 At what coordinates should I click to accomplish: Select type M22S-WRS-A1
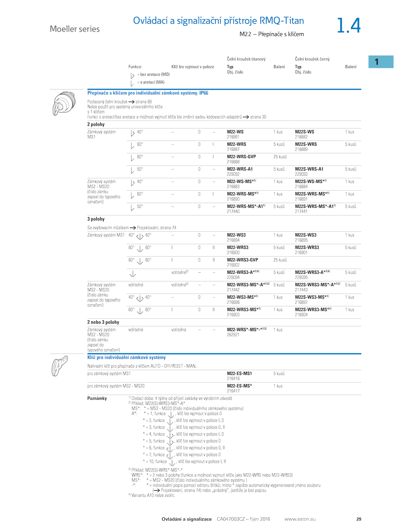tap(309, 169)
